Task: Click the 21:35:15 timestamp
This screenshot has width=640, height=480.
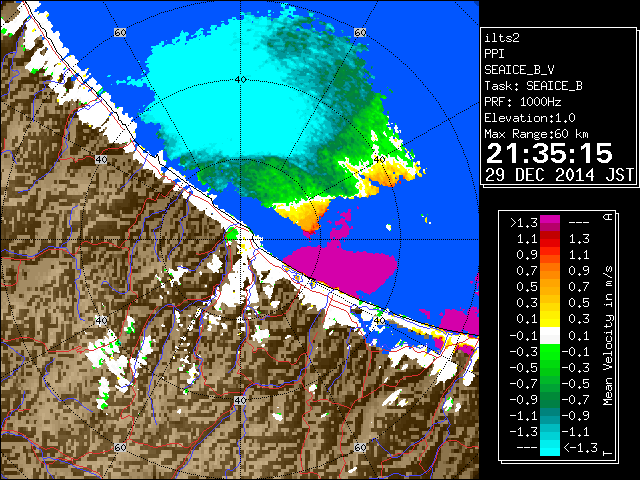Action: pyautogui.click(x=549, y=153)
